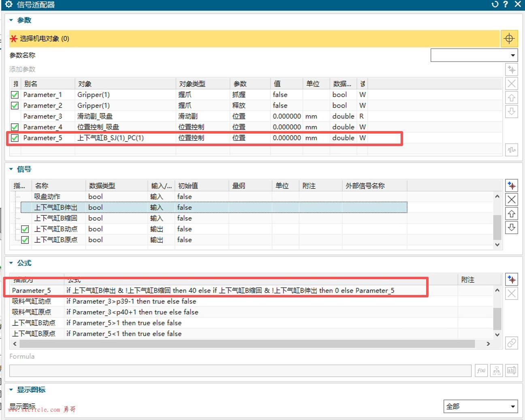Select formula row 吸料气缸动点

251,301
